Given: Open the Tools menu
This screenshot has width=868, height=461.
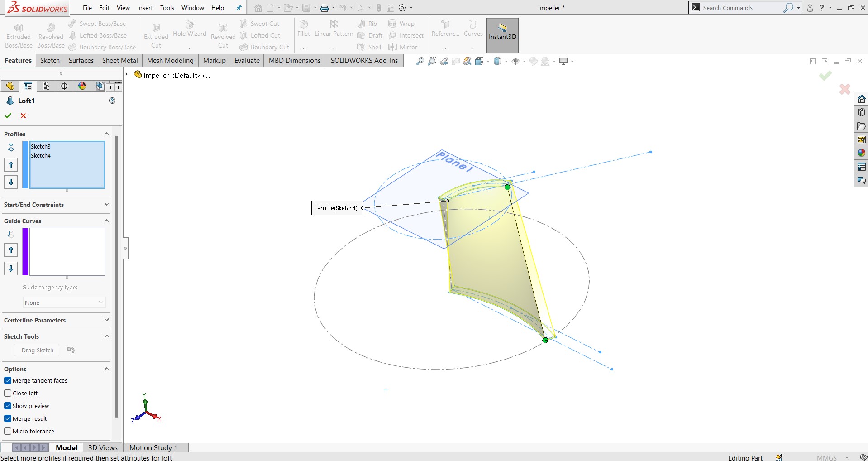Looking at the screenshot, I should point(167,8).
